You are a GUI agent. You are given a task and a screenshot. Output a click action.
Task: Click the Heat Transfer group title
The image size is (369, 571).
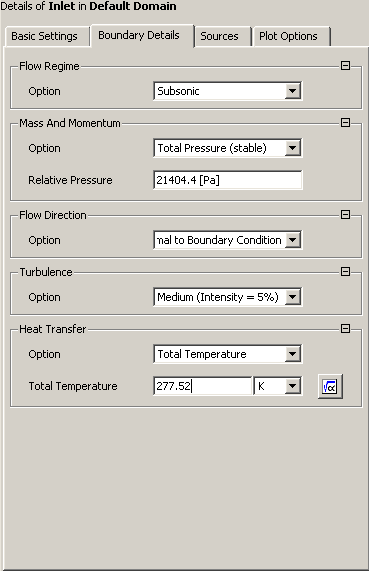pos(53,329)
